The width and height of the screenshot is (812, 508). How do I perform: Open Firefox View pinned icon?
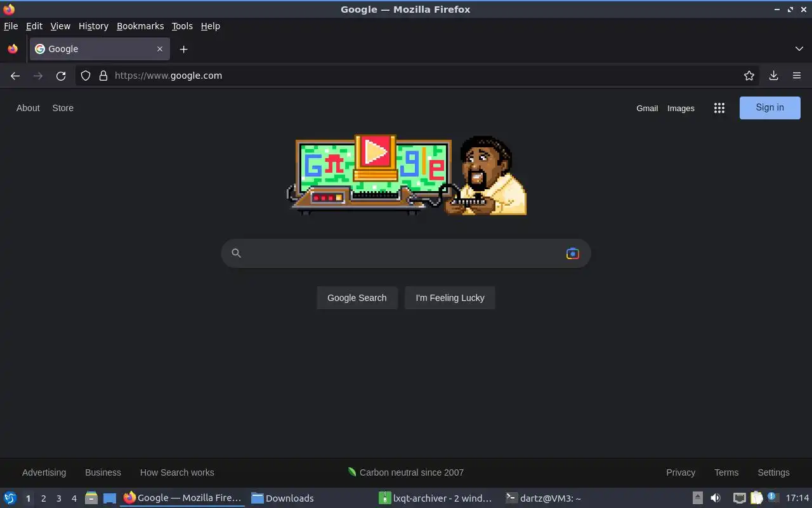[x=13, y=49]
